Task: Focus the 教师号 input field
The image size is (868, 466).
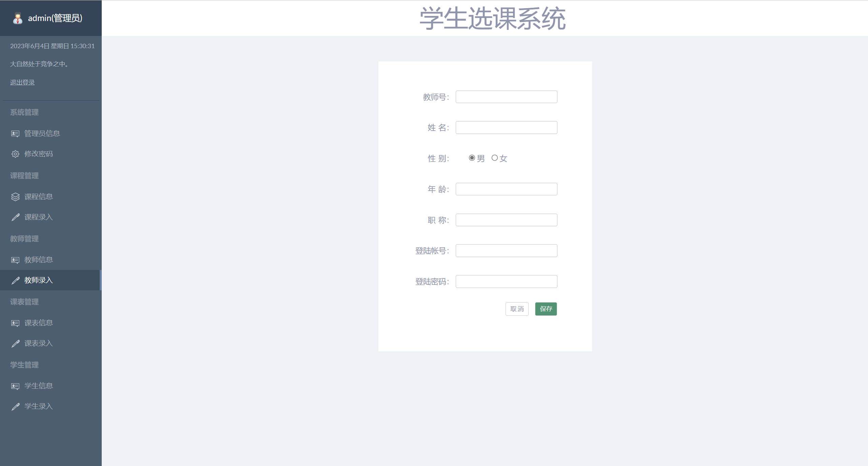Action: coord(506,97)
